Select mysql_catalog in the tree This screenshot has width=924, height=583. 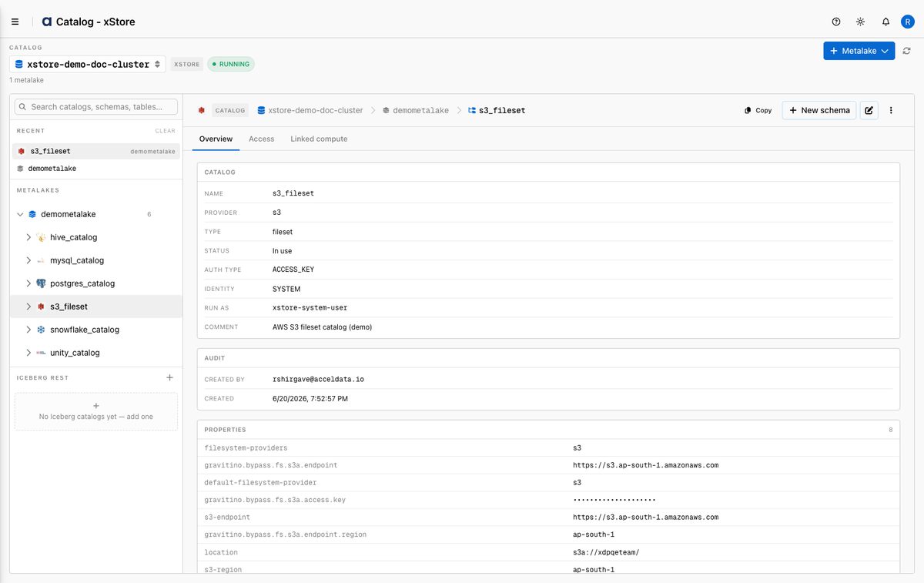[77, 260]
